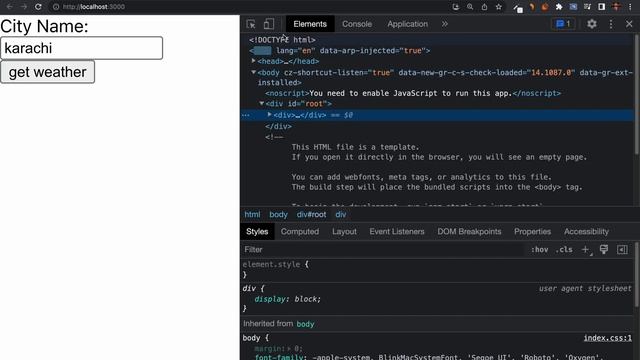This screenshot has width=640, height=360.
Task: Select the Styles pane tab
Action: click(257, 231)
